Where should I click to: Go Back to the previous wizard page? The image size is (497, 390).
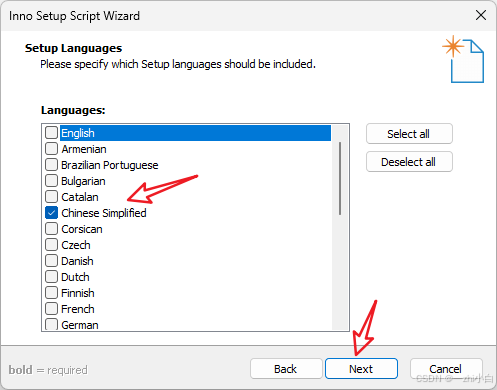click(x=286, y=369)
